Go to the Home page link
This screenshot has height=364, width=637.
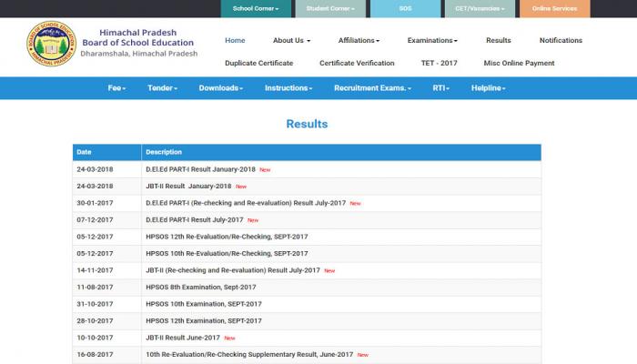235,40
